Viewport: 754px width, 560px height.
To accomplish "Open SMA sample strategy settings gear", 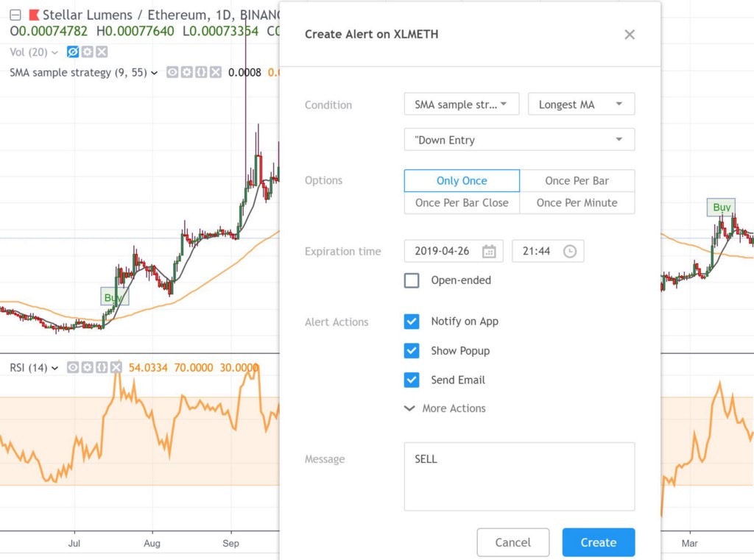I will (x=186, y=73).
